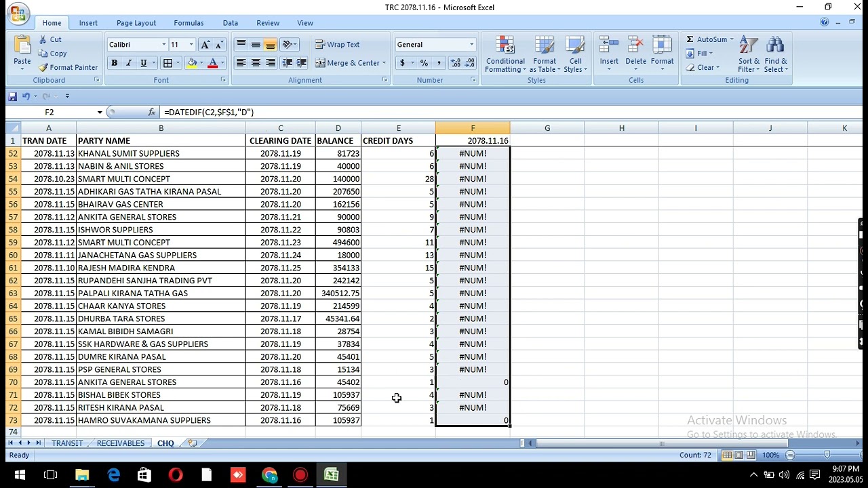Viewport: 868px width, 488px height.
Task: Click Wrap Text
Action: click(338, 45)
